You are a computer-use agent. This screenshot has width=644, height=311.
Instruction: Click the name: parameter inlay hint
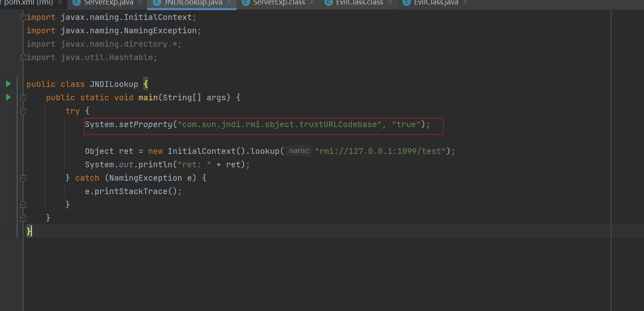tap(299, 151)
